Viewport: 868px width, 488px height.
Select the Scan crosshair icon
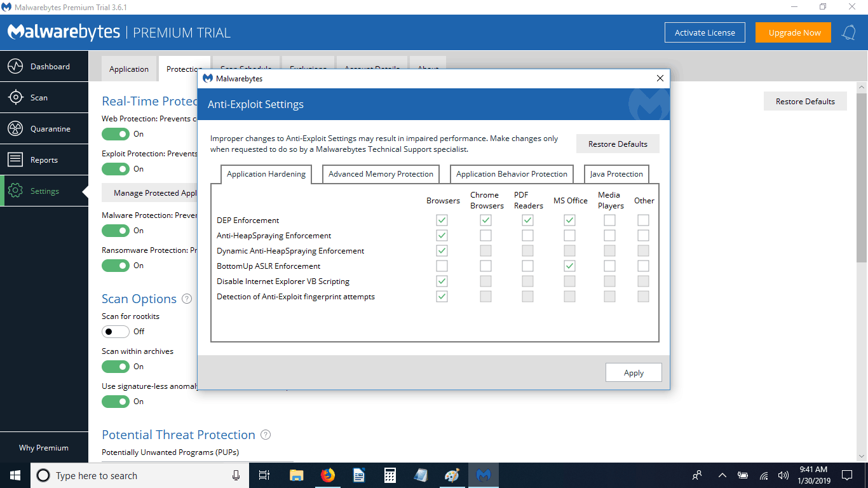(15, 97)
